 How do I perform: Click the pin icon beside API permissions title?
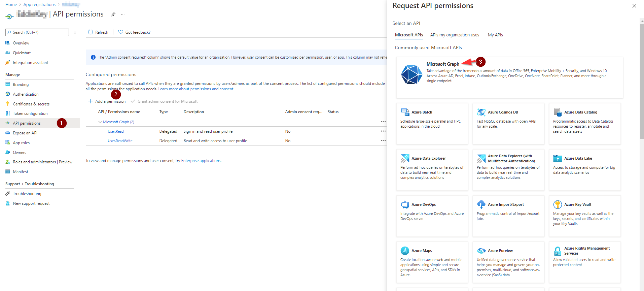[113, 14]
